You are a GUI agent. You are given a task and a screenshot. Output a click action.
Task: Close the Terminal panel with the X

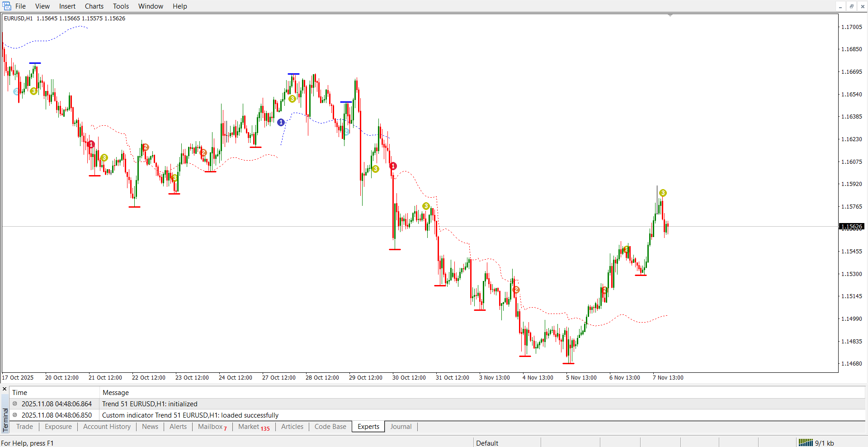coord(5,389)
